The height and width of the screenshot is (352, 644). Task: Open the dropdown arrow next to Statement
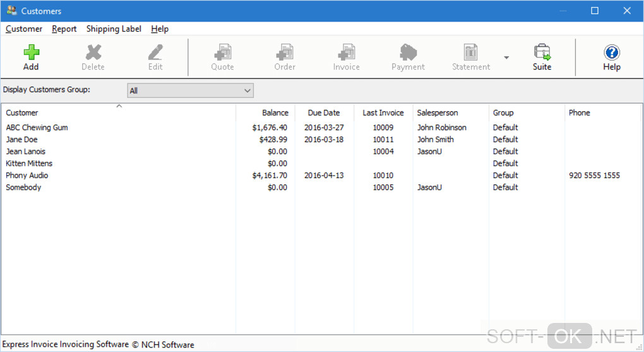point(506,58)
